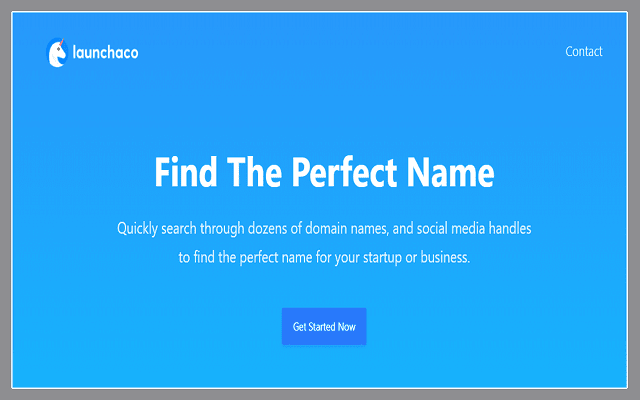The height and width of the screenshot is (400, 640).
Task: Click the unicorn logo icon
Action: tap(56, 53)
